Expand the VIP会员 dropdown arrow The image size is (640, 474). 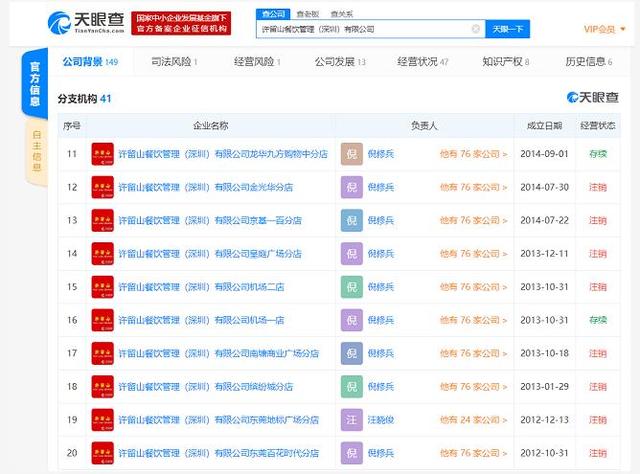pyautogui.click(x=623, y=29)
